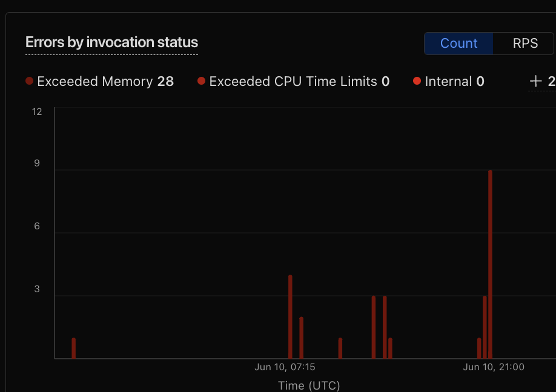Toggle the Exceeded Memory legend label
The width and height of the screenshot is (556, 392).
pyautogui.click(x=94, y=82)
